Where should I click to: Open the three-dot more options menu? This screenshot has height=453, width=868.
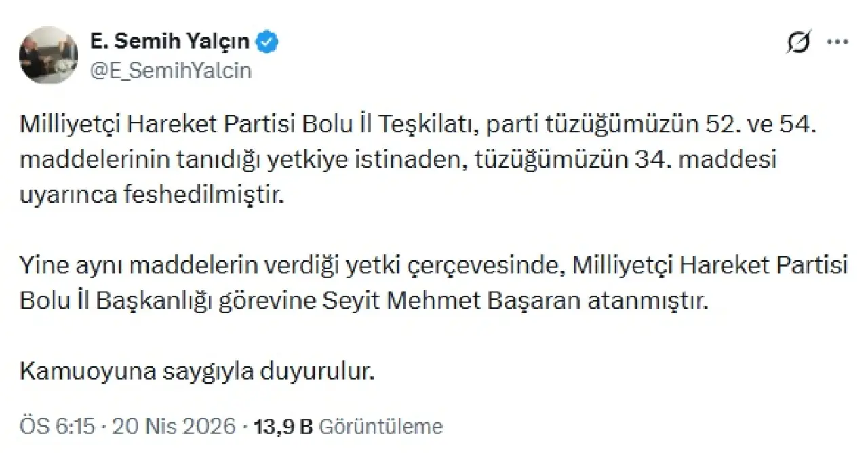pos(837,43)
